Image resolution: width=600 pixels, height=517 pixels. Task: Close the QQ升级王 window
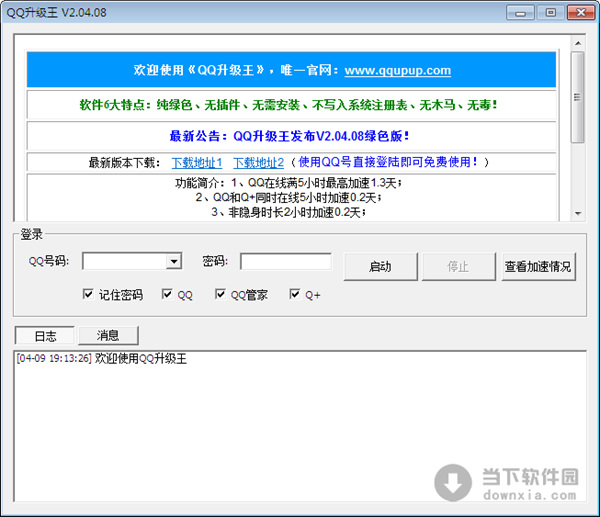click(576, 11)
